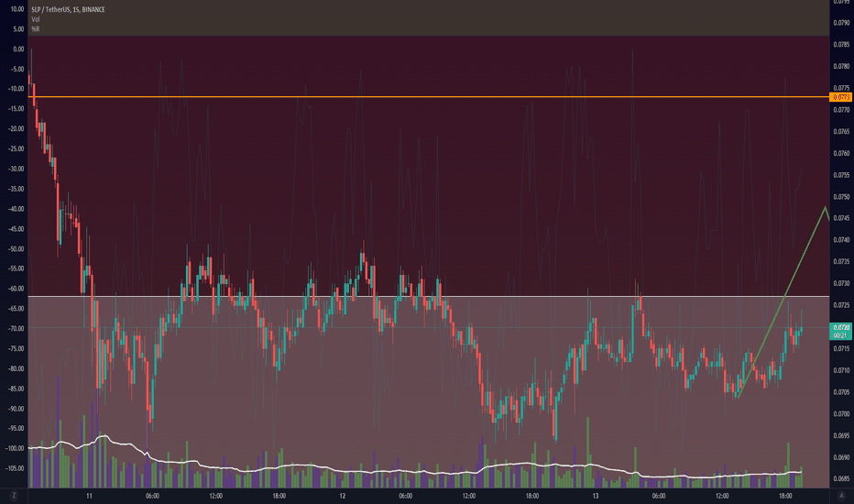Image resolution: width=854 pixels, height=504 pixels.
Task: Select the orange horizontal line drawing
Action: tap(429, 97)
